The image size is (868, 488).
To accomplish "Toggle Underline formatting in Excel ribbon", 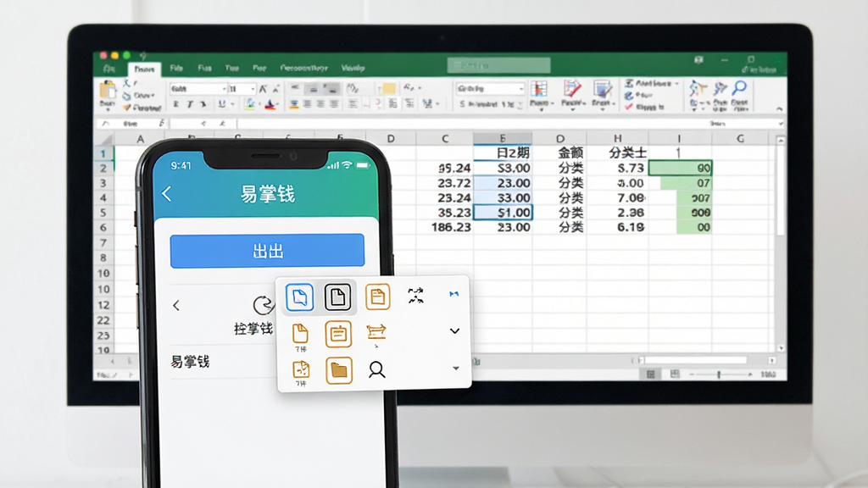I will [x=222, y=104].
